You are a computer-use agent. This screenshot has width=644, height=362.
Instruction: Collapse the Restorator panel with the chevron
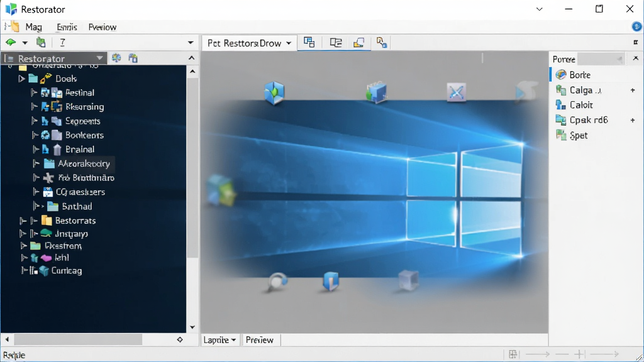[191, 58]
